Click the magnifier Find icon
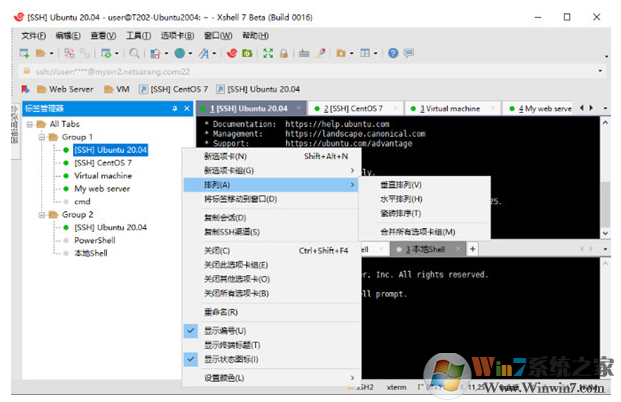 tap(135, 53)
